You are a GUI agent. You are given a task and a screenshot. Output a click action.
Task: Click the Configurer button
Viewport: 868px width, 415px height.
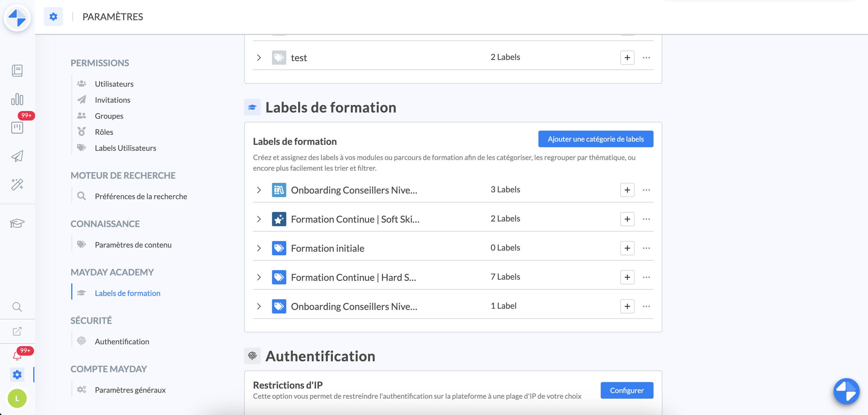coord(627,390)
